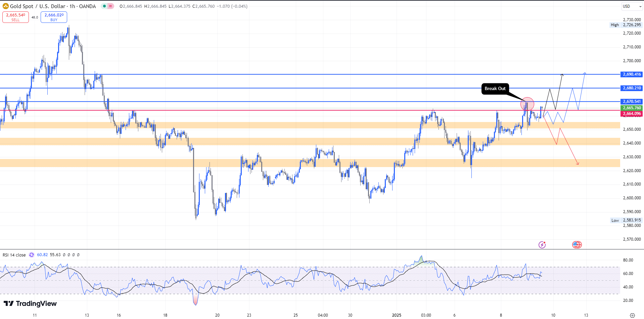Toggle the first crossed-zero RSI smoothing option
This screenshot has height=319, width=644.
click(x=64, y=255)
